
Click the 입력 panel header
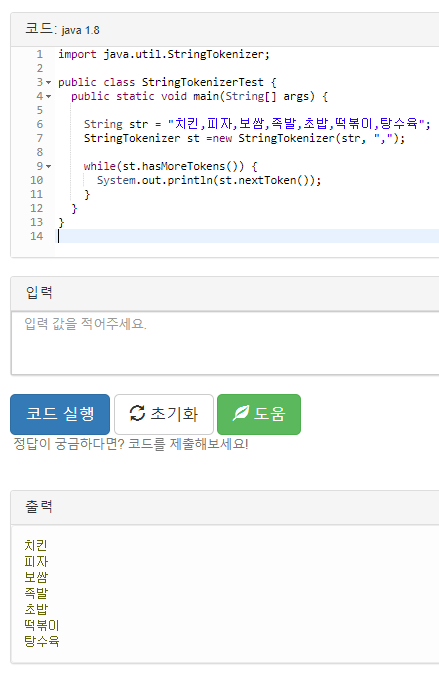[x=225, y=293]
